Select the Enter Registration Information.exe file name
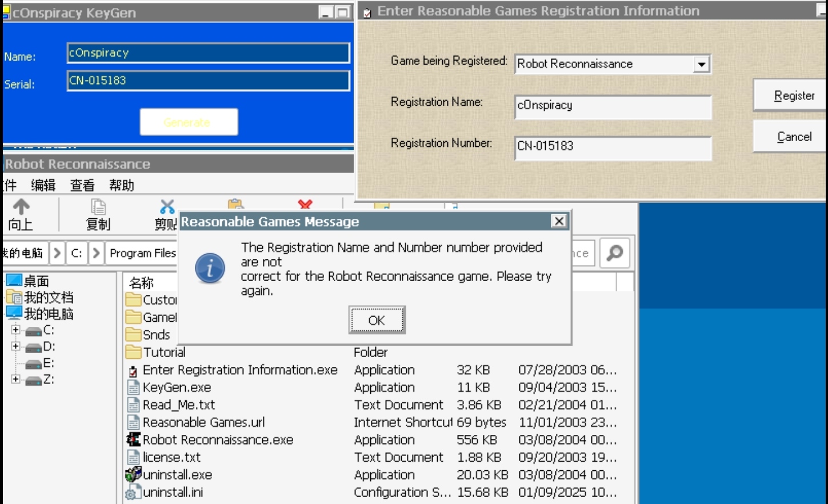 click(240, 370)
